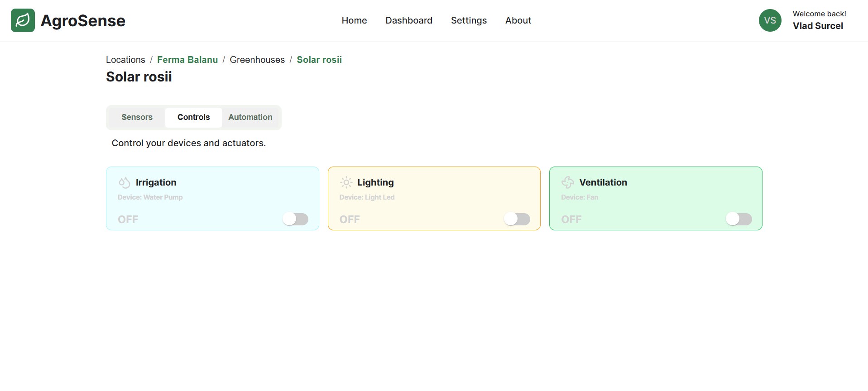Switch to the Automation tab
The height and width of the screenshot is (391, 868).
pyautogui.click(x=250, y=117)
